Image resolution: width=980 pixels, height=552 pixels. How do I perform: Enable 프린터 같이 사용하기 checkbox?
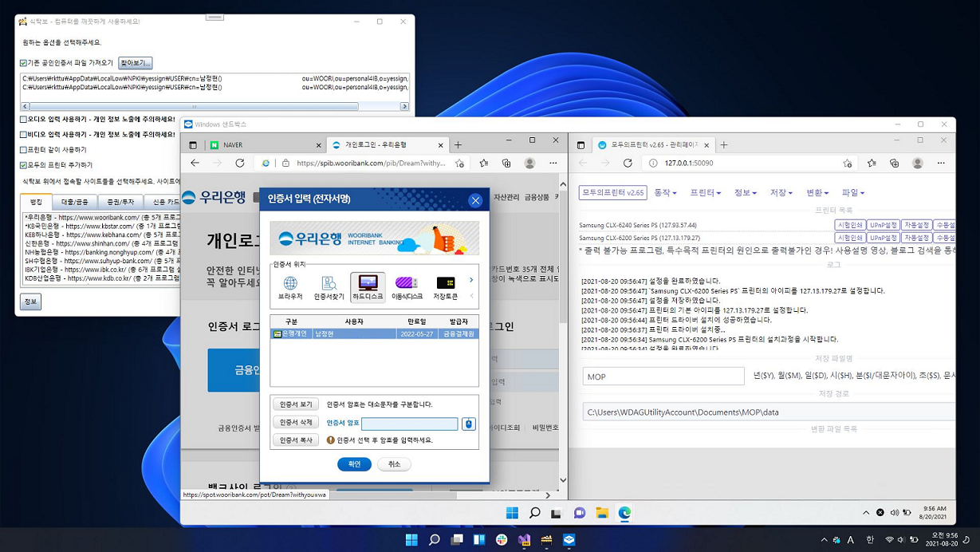pos(23,150)
